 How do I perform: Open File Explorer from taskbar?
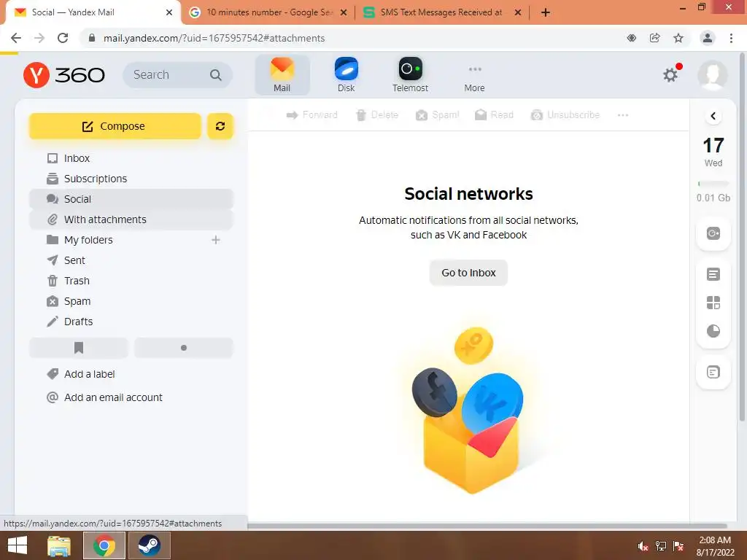click(x=58, y=545)
